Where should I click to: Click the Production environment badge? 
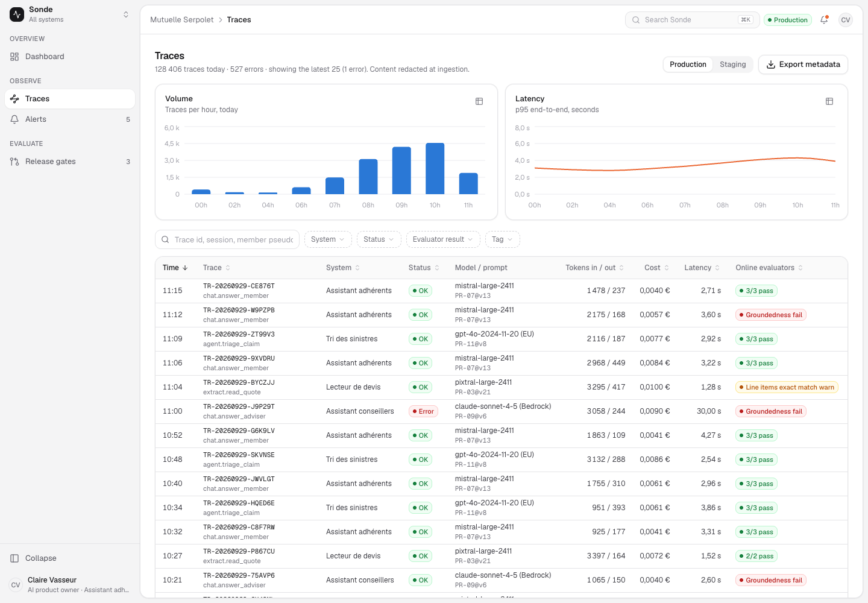pyautogui.click(x=787, y=20)
